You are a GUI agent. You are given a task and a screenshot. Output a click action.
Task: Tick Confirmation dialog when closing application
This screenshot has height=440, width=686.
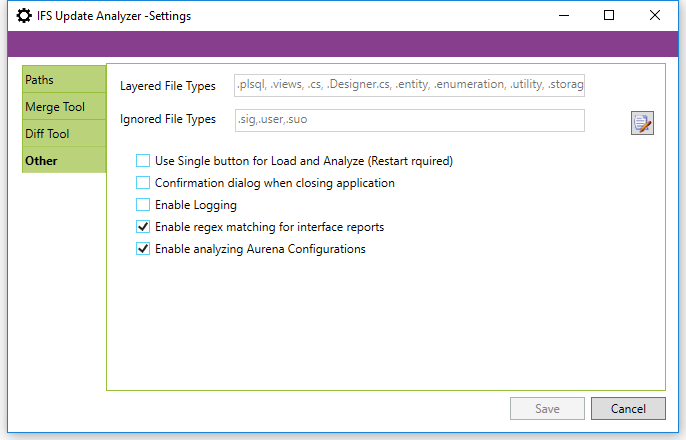coord(143,182)
